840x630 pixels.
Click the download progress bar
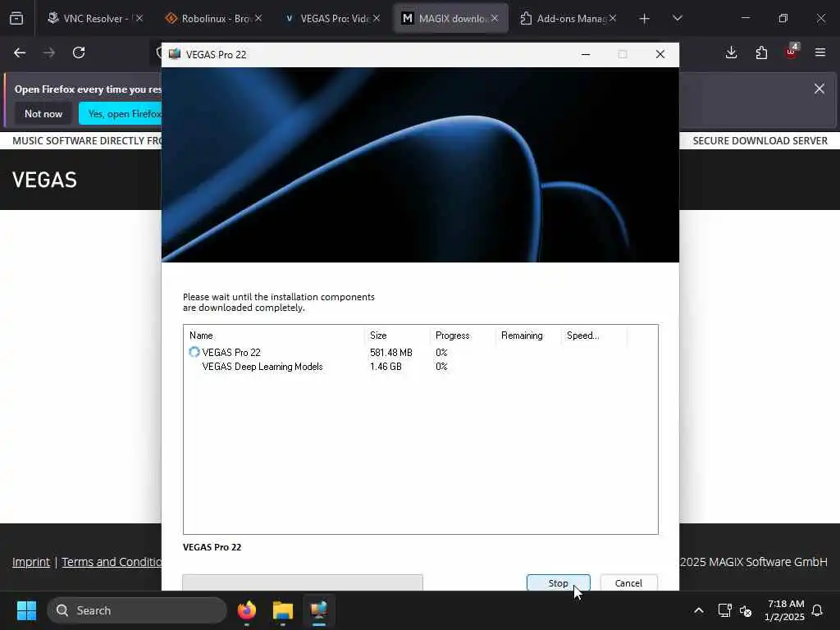[x=303, y=582]
